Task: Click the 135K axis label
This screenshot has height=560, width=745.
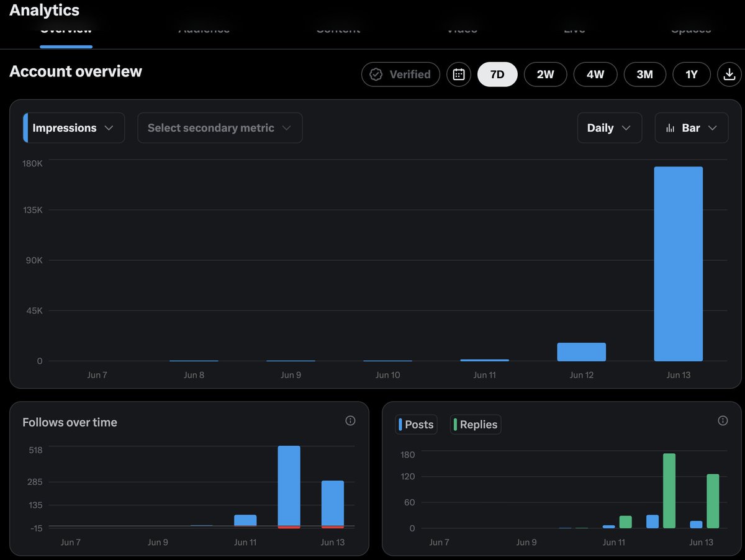Action: point(32,210)
